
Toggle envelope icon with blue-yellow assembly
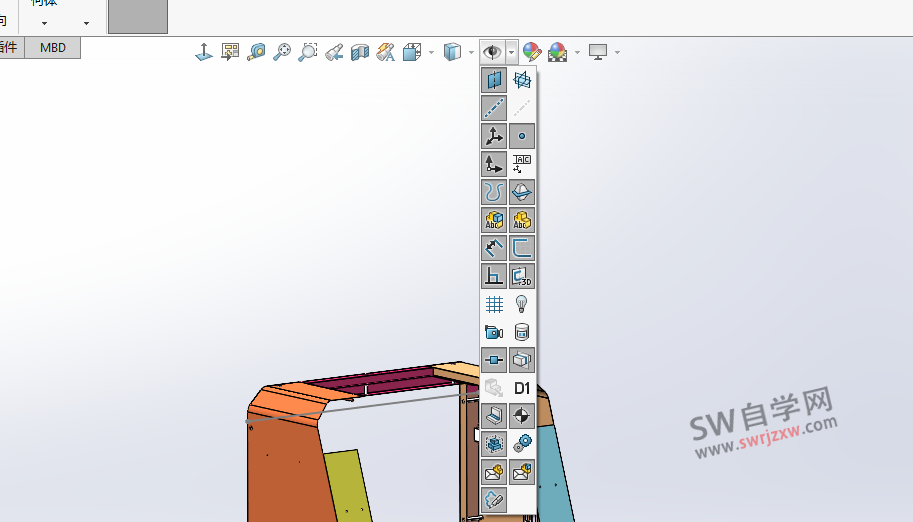click(x=522, y=471)
